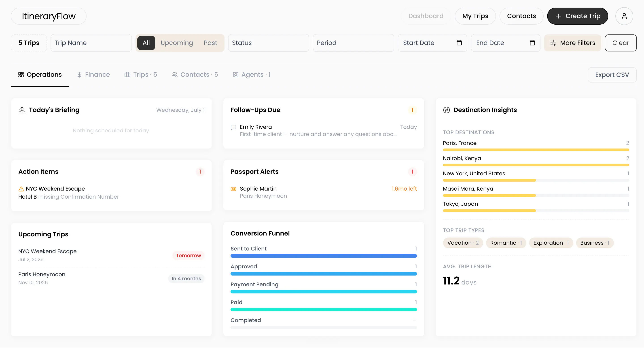This screenshot has width=644, height=348.
Task: Click the More Filters sliders icon
Action: point(553,43)
